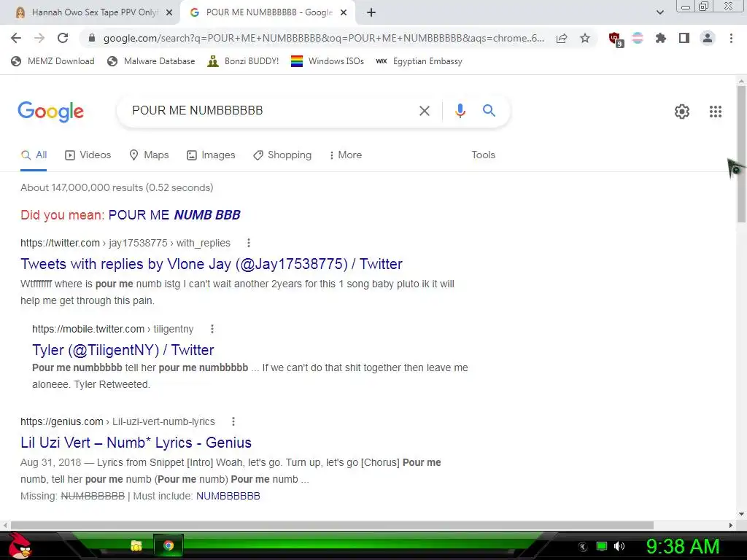Share this page icon in address bar
Viewport: 747px width, 560px height.
(x=562, y=38)
